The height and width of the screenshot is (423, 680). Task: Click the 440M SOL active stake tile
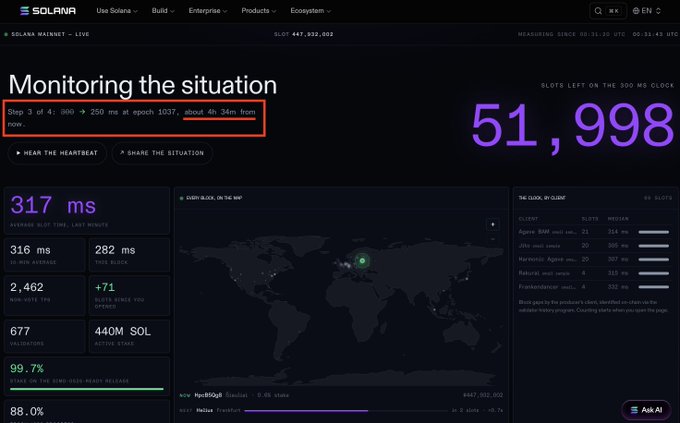tap(129, 336)
